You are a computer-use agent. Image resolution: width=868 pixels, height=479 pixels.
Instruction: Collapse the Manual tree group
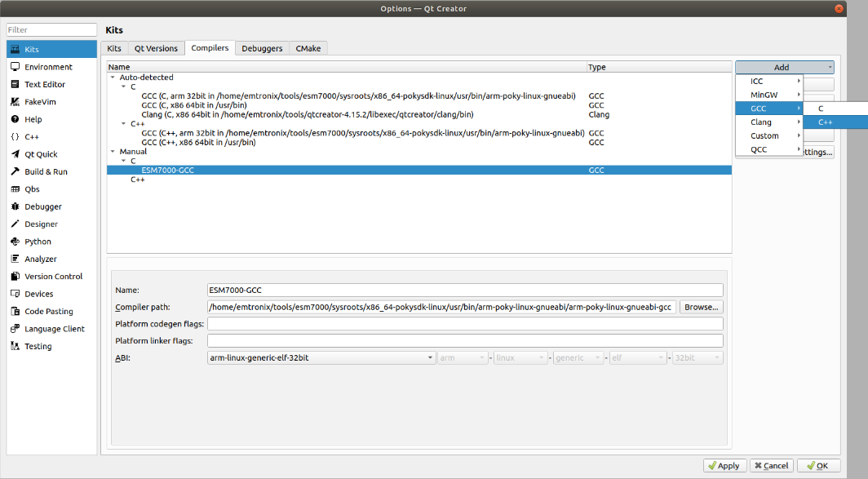[x=113, y=152]
